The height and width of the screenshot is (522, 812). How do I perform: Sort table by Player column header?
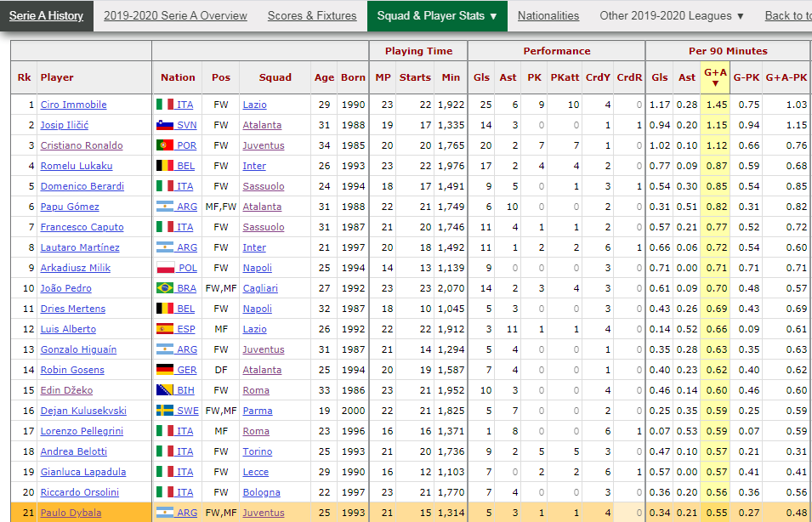[x=57, y=77]
